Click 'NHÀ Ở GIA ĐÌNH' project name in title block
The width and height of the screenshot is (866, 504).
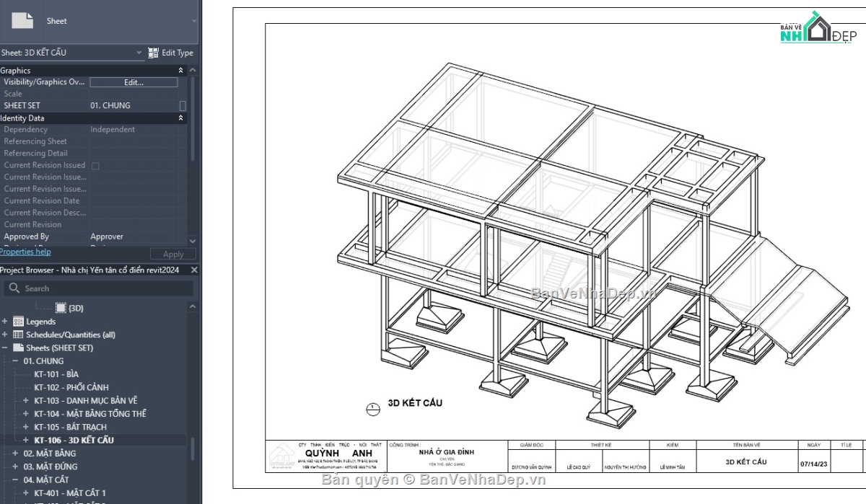tap(447, 453)
